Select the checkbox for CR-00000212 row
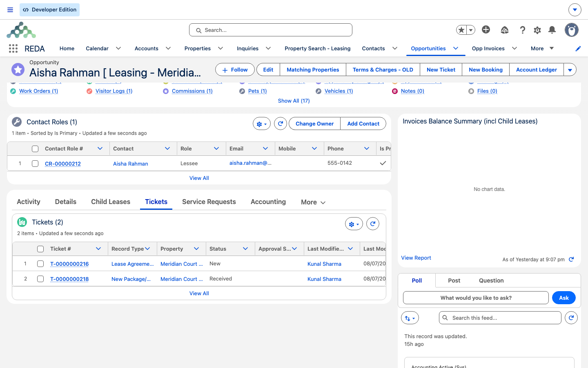This screenshot has height=368, width=588. pyautogui.click(x=35, y=164)
